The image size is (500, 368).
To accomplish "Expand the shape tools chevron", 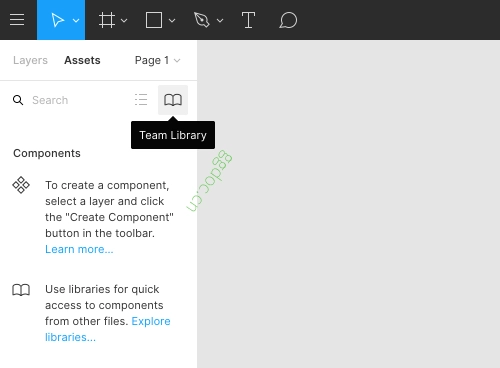I will coord(172,20).
